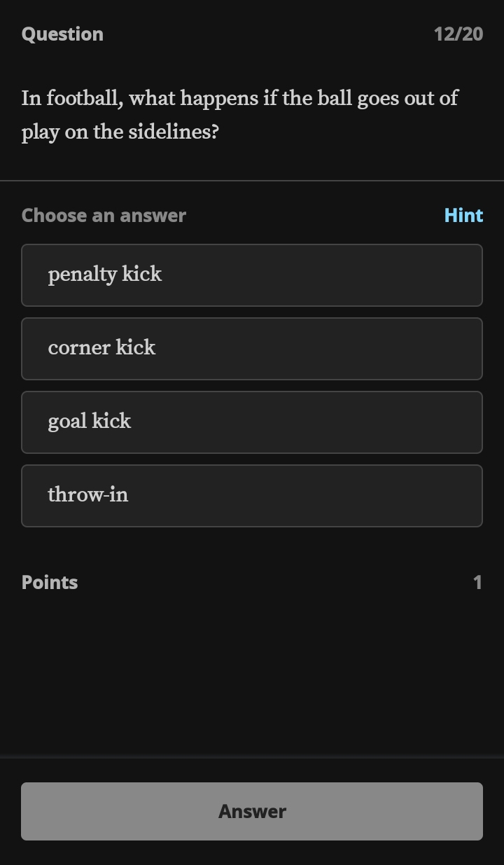Click the points value "1"
504x865 pixels.
[477, 582]
